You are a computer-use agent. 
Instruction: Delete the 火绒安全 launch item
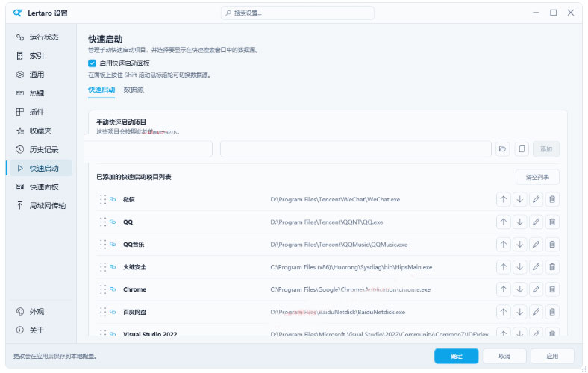[552, 267]
